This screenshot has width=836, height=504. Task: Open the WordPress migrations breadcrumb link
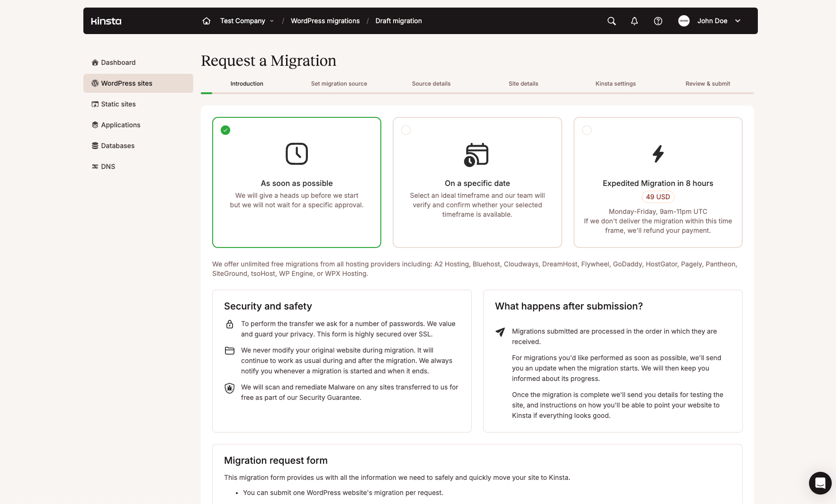pos(325,21)
